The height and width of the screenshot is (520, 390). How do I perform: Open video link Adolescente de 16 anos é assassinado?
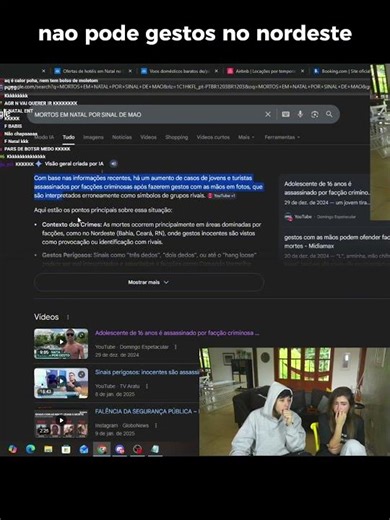tap(177, 333)
